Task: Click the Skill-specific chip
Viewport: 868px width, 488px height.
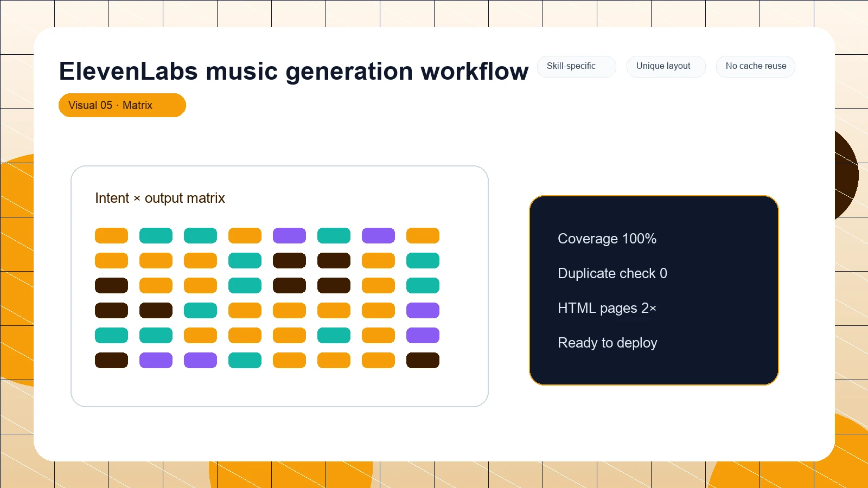Action: point(577,66)
